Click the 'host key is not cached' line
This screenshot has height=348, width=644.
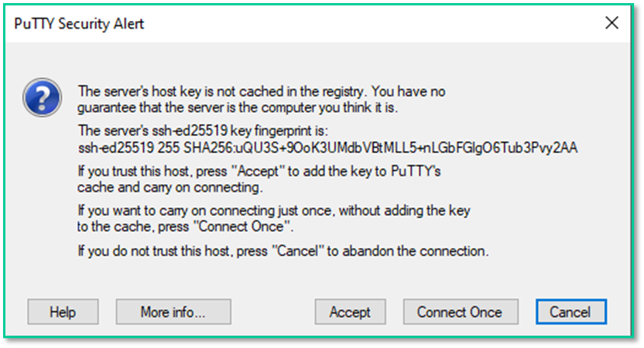point(262,91)
